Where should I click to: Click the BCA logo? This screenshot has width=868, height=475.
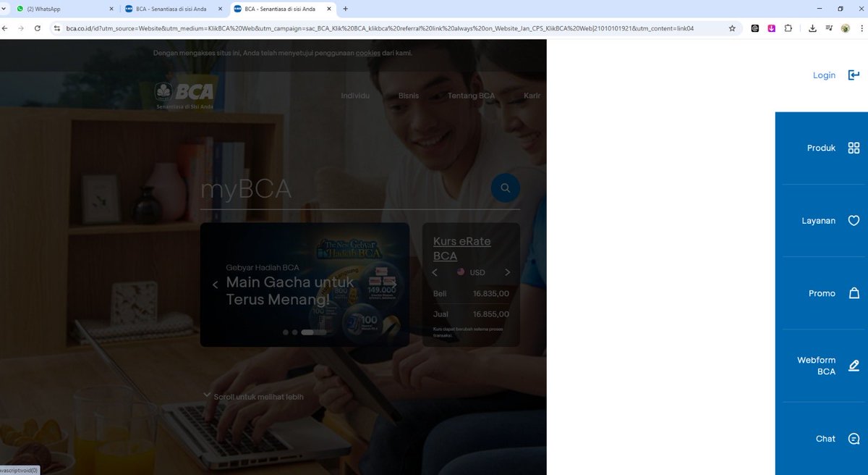click(x=185, y=95)
